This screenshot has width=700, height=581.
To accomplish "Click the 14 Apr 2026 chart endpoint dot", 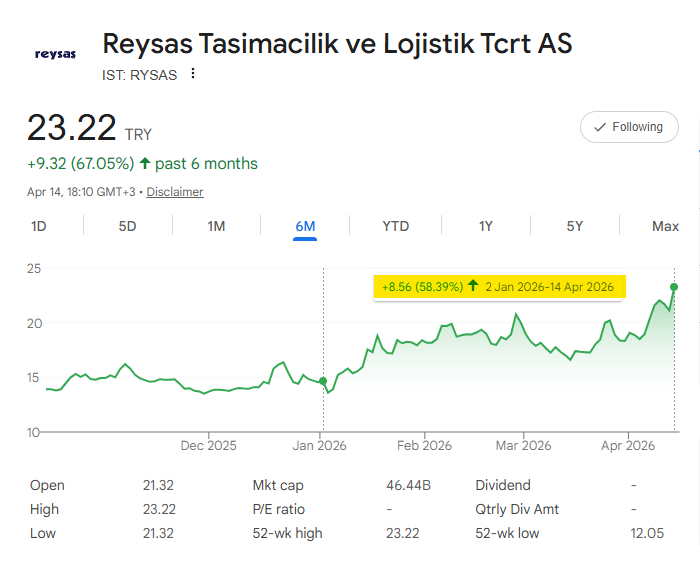I will click(x=674, y=287).
